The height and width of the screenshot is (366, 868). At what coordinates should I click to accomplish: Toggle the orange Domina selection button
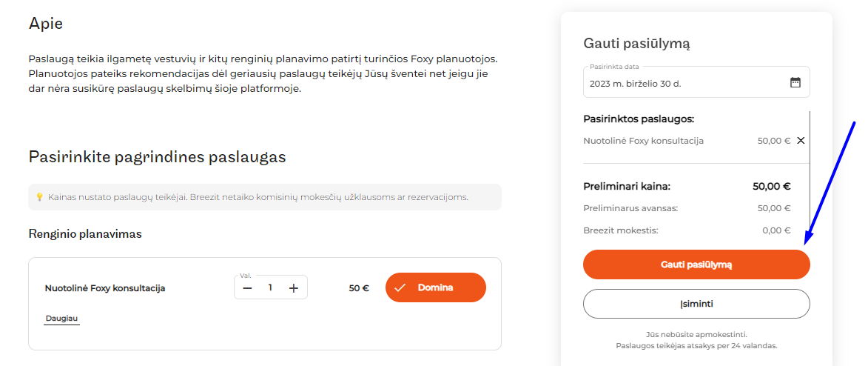click(436, 287)
